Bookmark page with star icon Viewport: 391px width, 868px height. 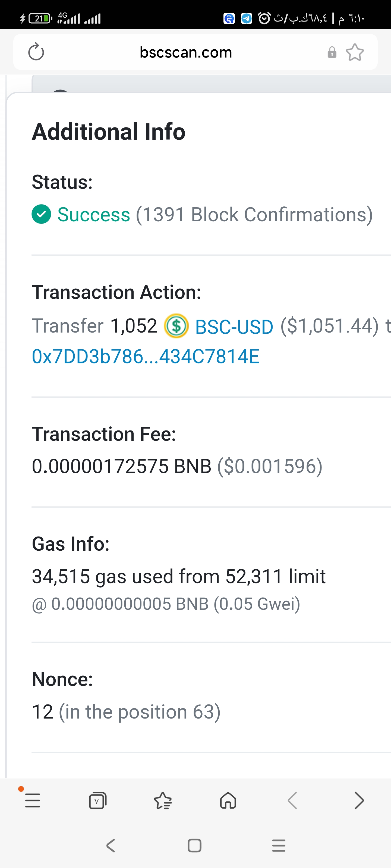355,53
